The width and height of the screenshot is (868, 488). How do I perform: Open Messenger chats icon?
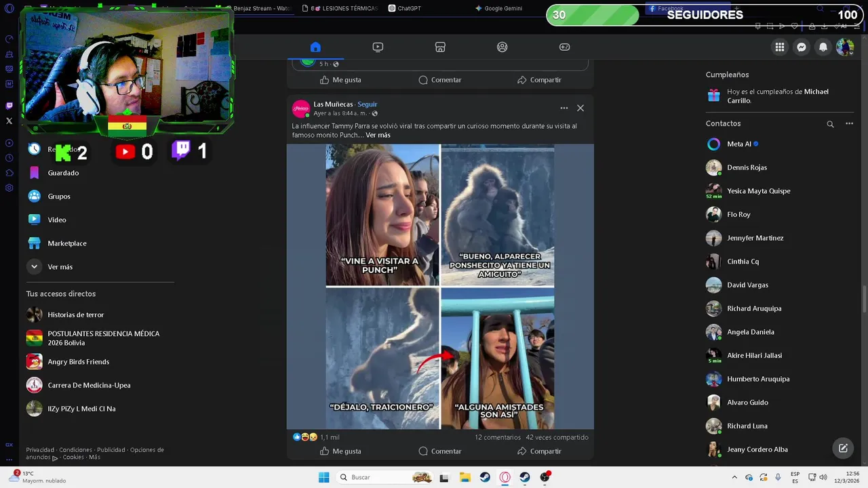tap(802, 47)
